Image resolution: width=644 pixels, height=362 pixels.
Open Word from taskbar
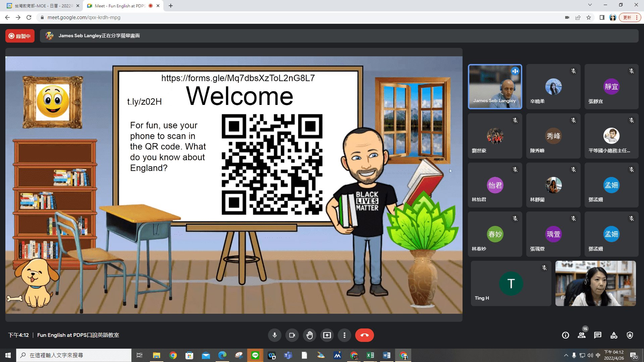tap(387, 355)
